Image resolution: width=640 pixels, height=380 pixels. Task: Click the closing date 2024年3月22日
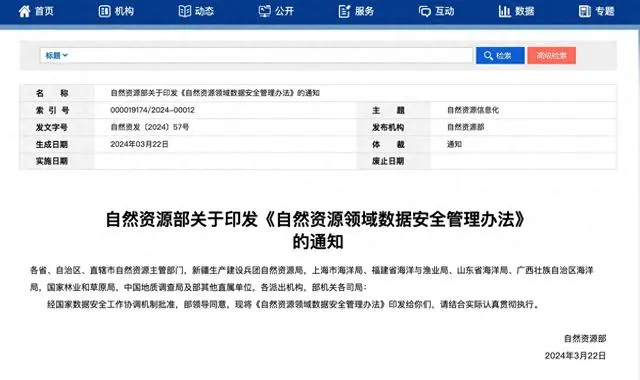click(576, 356)
